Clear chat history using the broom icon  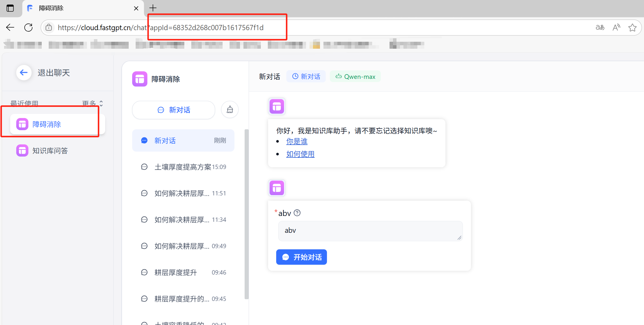(230, 110)
